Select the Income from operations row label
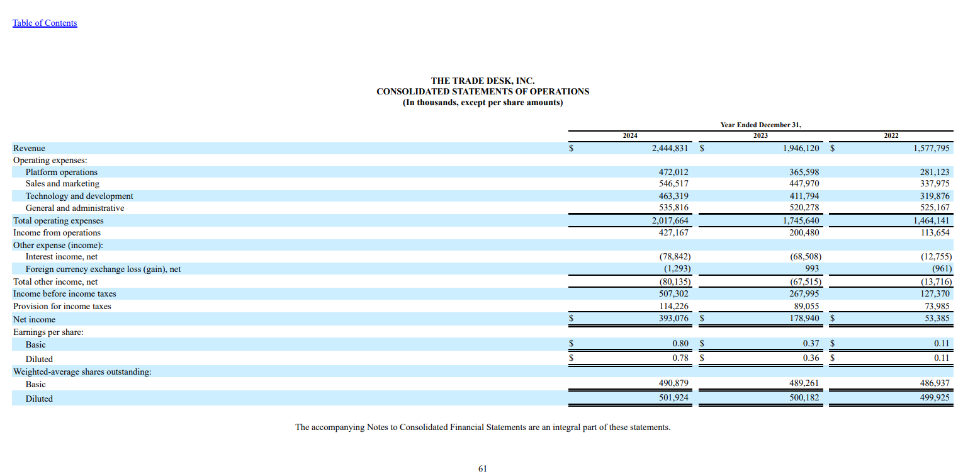 pos(57,233)
